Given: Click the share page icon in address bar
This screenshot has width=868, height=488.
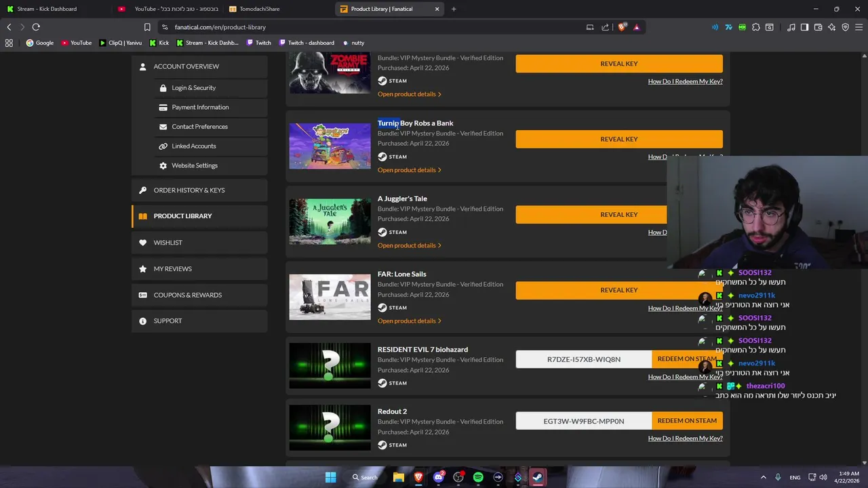Looking at the screenshot, I should coord(605,27).
